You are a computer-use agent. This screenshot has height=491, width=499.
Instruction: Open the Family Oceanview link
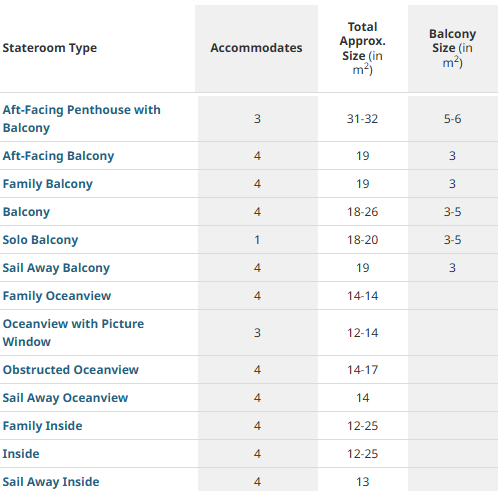click(57, 296)
